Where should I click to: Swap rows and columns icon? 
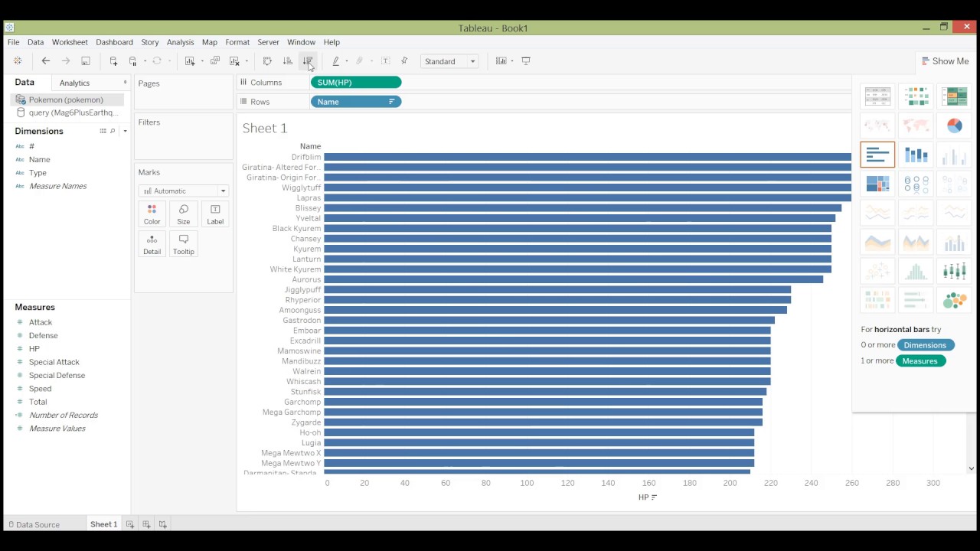click(267, 61)
